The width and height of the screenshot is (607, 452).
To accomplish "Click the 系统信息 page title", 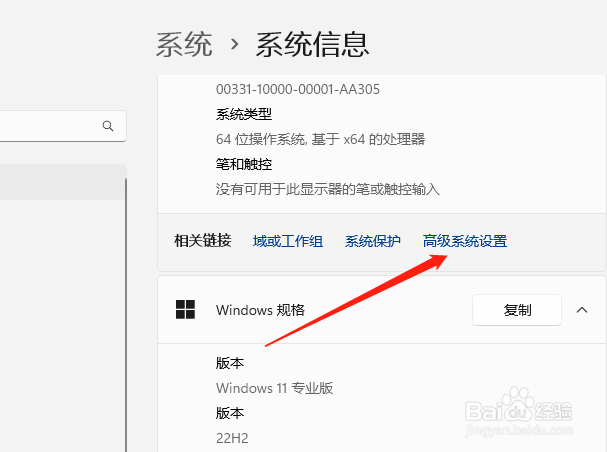I will click(x=312, y=45).
